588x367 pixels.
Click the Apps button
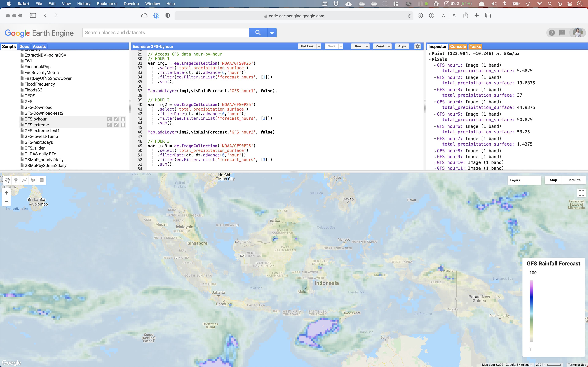click(402, 46)
